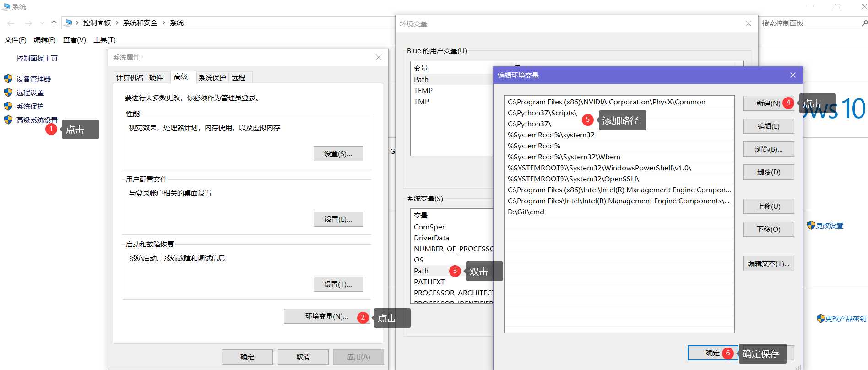Open the 查看(V) menu
Image resolution: width=868 pixels, height=370 pixels.
point(75,40)
